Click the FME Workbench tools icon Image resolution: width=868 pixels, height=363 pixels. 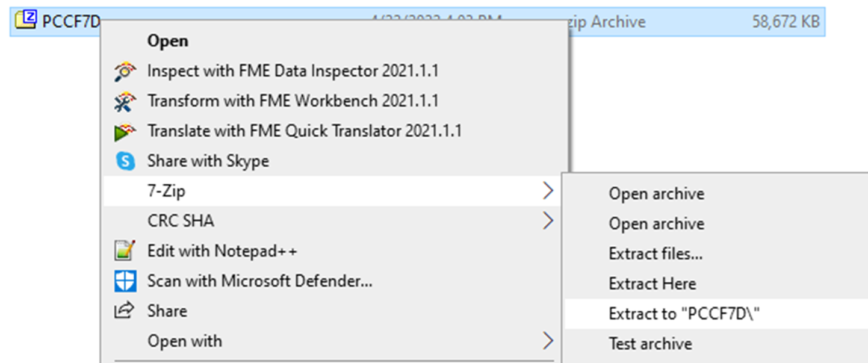coord(125,101)
